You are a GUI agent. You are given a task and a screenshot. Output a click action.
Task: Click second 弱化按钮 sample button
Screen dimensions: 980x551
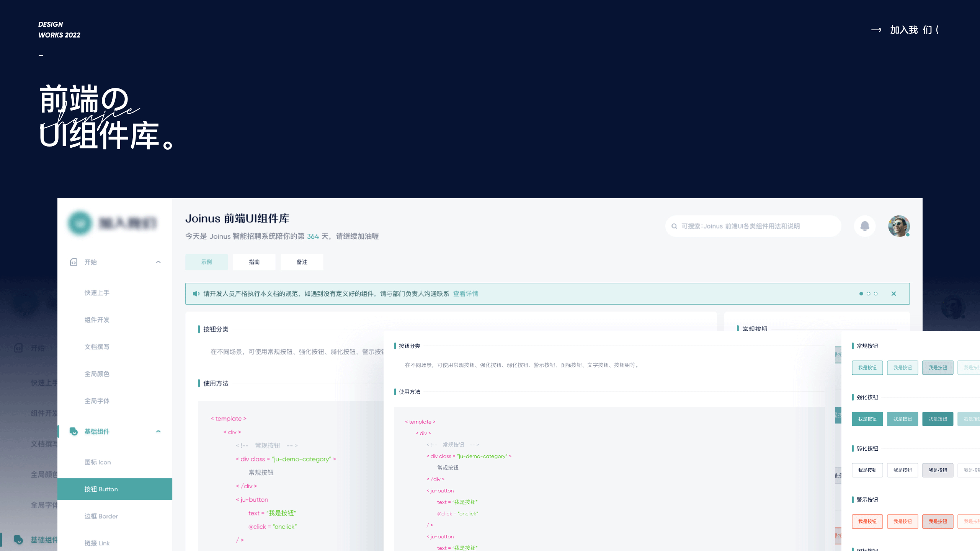coord(902,470)
